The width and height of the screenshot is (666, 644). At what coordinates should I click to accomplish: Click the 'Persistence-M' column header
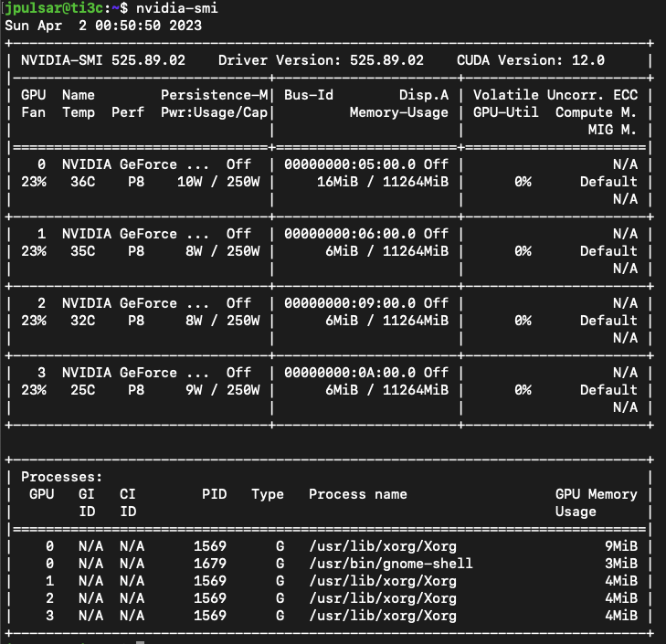click(215, 95)
